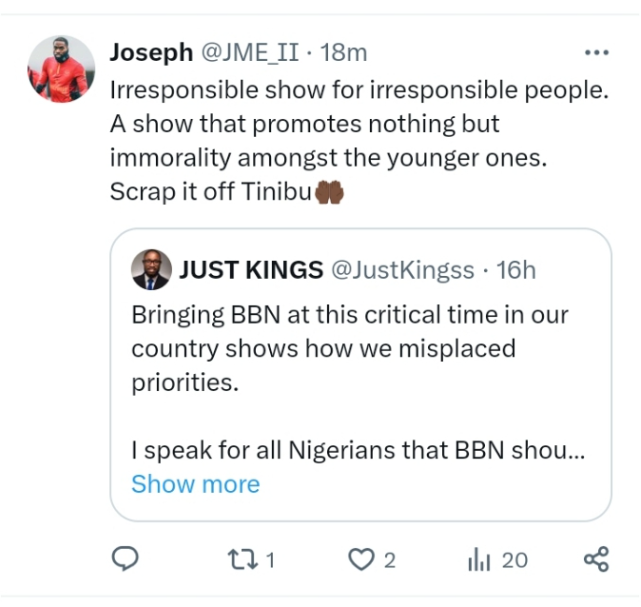Open JUST KINGS avatar in quoted tweet
The width and height of the screenshot is (641, 607).
pos(151,269)
